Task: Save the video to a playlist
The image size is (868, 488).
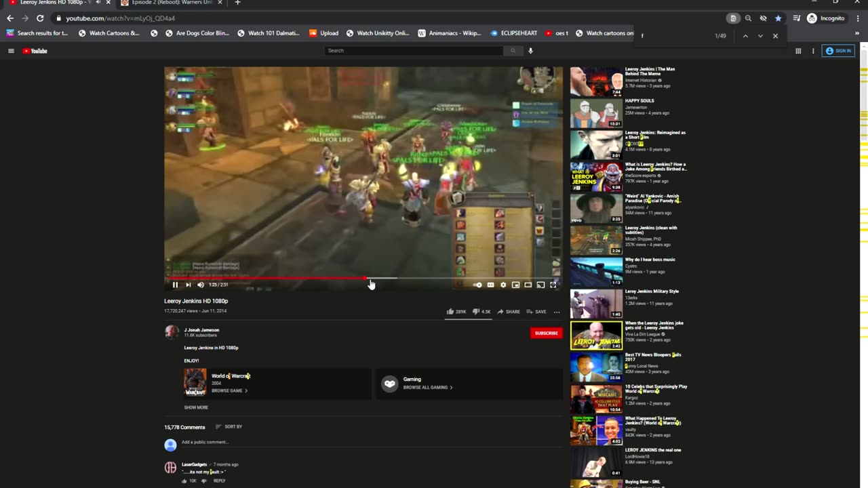Action: pyautogui.click(x=536, y=312)
